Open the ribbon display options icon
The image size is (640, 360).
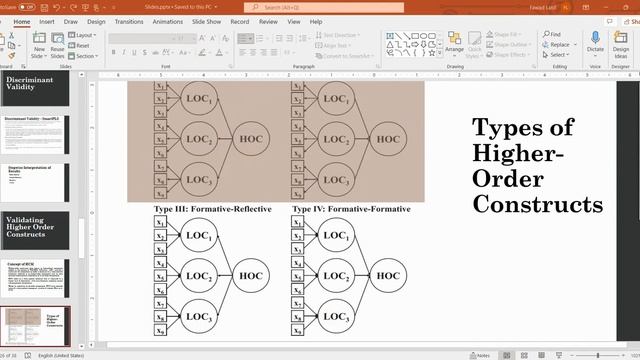click(586, 7)
